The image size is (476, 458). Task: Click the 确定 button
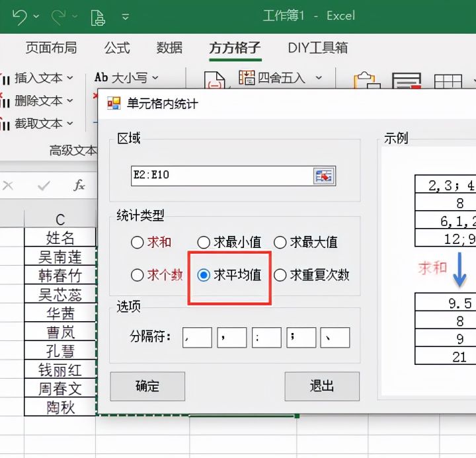tap(147, 387)
